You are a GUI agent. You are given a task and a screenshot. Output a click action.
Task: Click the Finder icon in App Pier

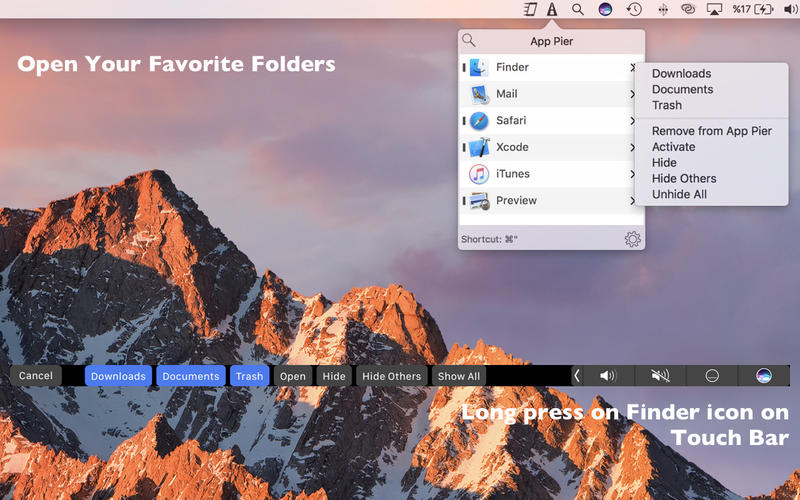click(x=479, y=68)
